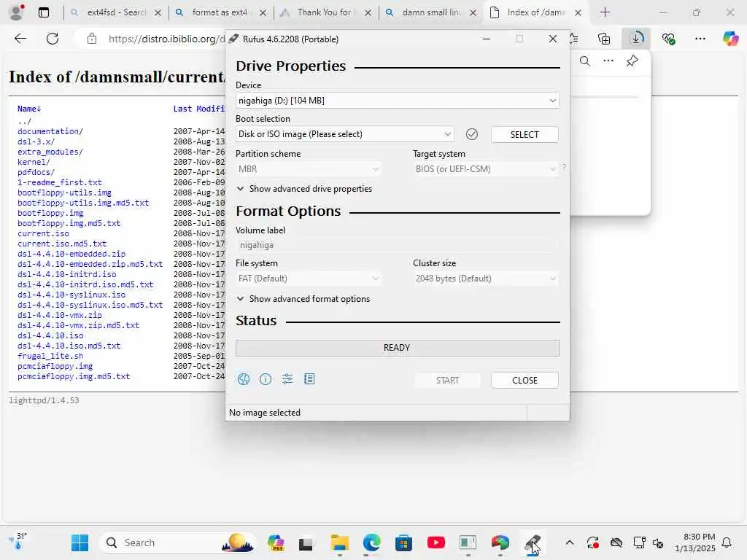
Task: Sort listing by Name column header
Action: coord(29,109)
